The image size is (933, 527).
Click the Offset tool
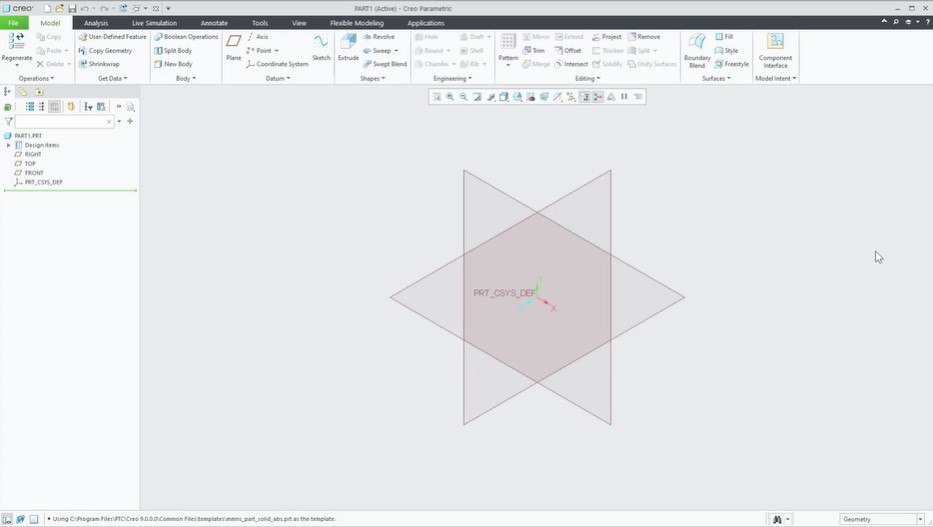(x=568, y=51)
